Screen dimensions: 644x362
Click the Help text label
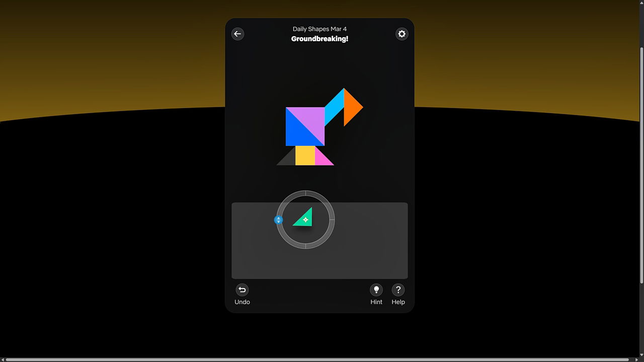[x=398, y=302]
